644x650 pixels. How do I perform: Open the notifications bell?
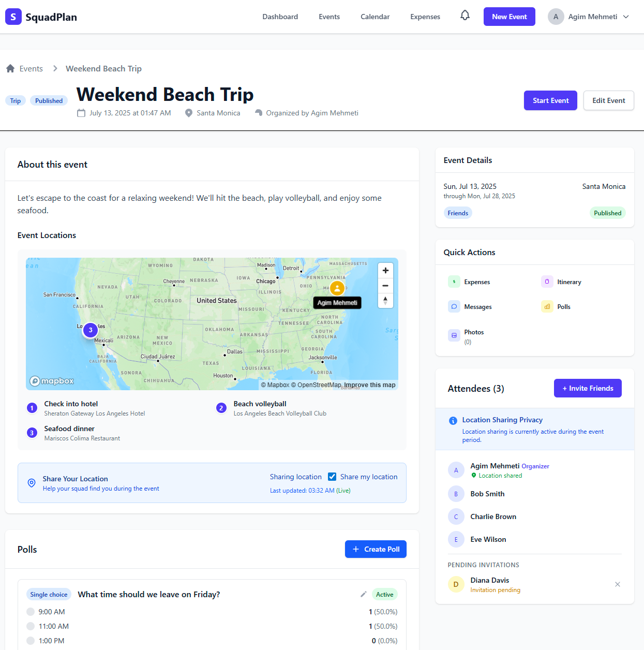465,16
